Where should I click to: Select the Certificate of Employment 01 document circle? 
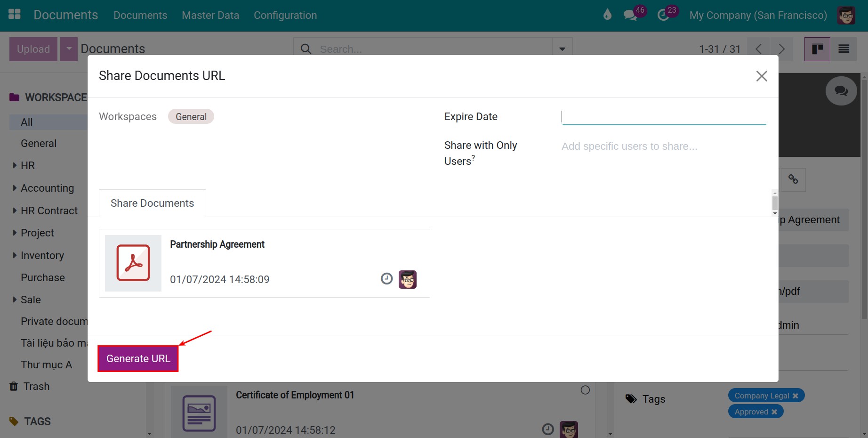tap(585, 389)
